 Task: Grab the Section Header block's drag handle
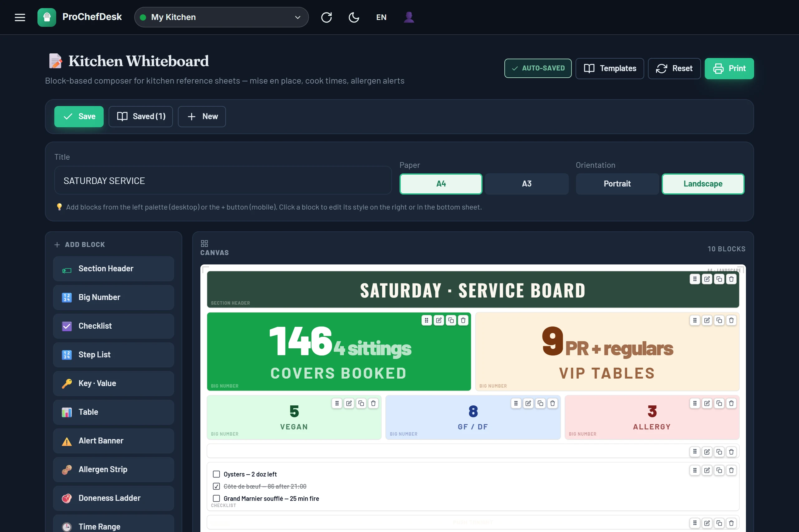pos(695,279)
